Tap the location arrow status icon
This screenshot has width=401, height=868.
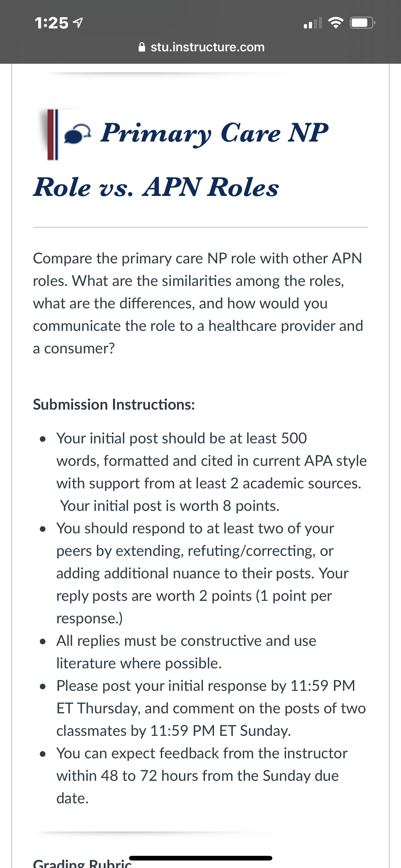tap(78, 23)
